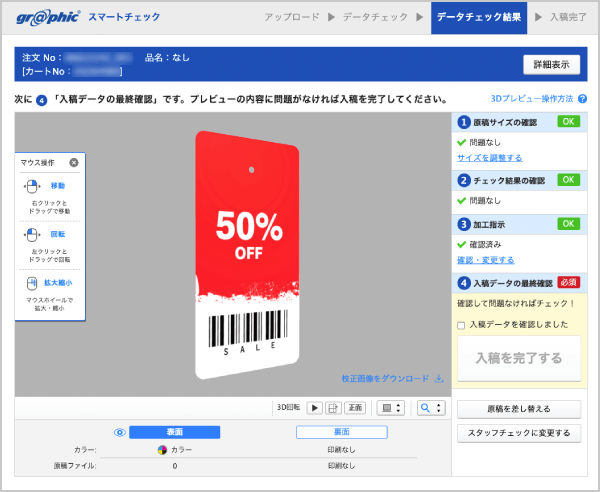Click the OK badge for 原稿サイズの確認

point(569,122)
